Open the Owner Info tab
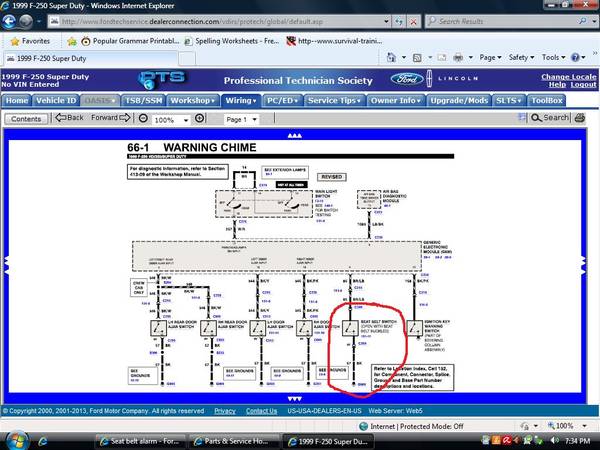600x450 pixels. coord(396,101)
